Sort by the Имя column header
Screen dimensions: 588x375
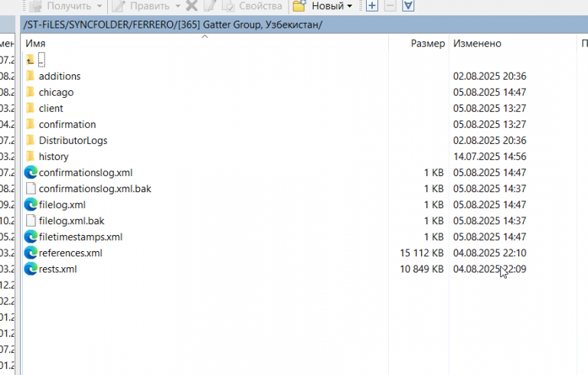coord(35,44)
